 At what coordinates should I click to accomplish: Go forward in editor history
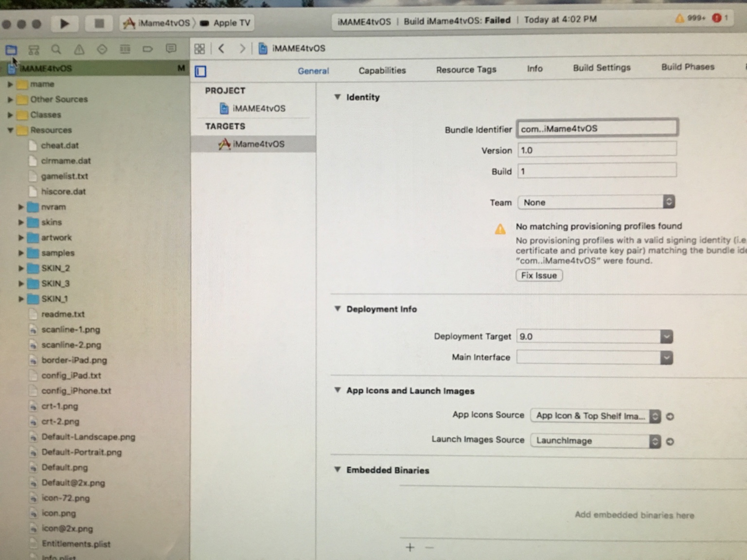click(242, 48)
